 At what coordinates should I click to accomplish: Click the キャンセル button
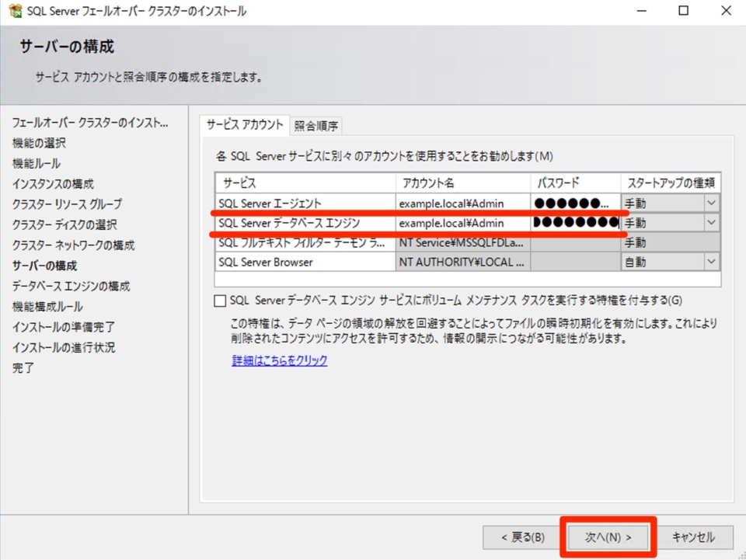pos(693,537)
